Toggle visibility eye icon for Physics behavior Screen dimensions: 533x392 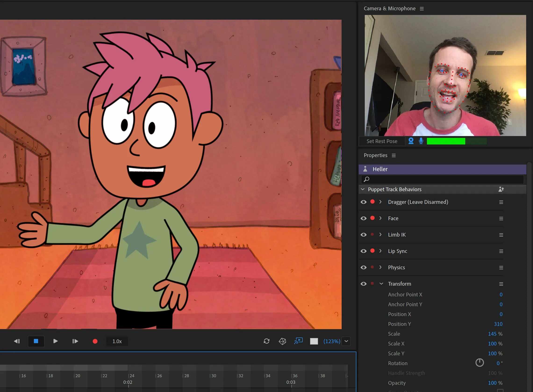click(x=363, y=267)
